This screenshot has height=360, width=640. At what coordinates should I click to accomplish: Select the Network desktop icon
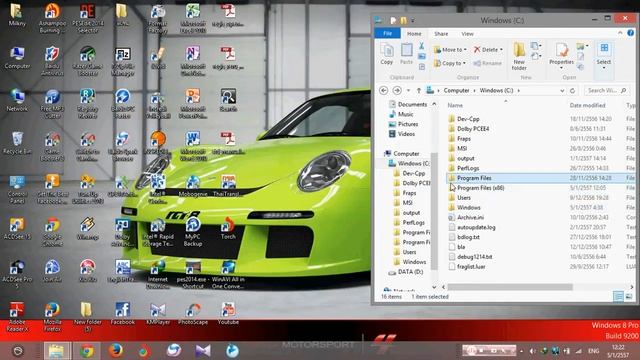coord(17,101)
